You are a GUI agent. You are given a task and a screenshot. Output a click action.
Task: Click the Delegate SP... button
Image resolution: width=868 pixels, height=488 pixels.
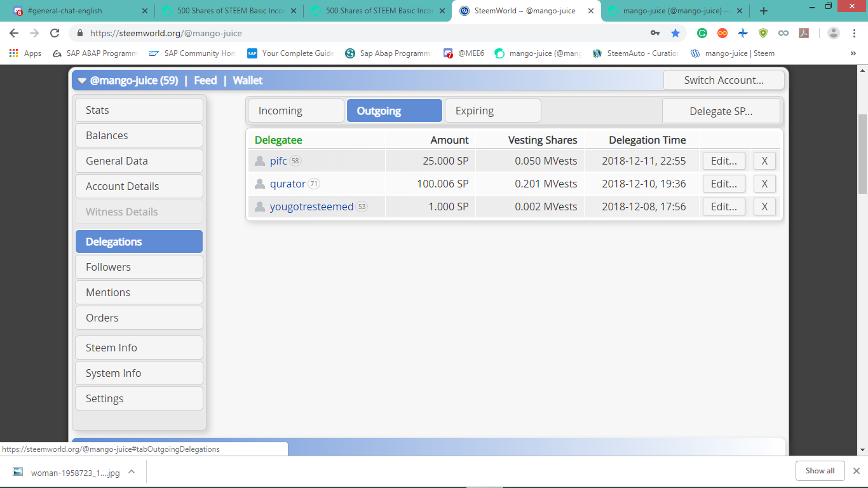(x=721, y=111)
